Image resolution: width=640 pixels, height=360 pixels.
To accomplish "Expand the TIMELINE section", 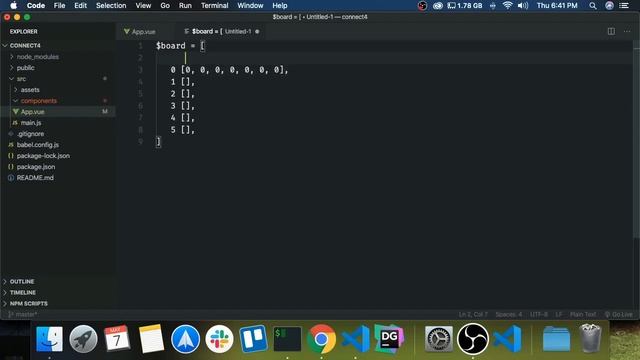I will [23, 293].
